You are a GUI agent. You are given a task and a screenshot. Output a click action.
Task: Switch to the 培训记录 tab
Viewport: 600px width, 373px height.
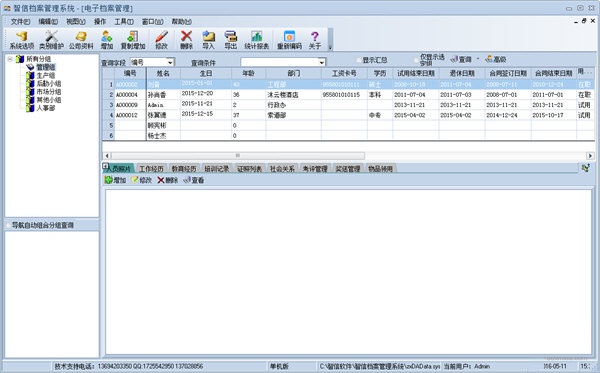217,168
